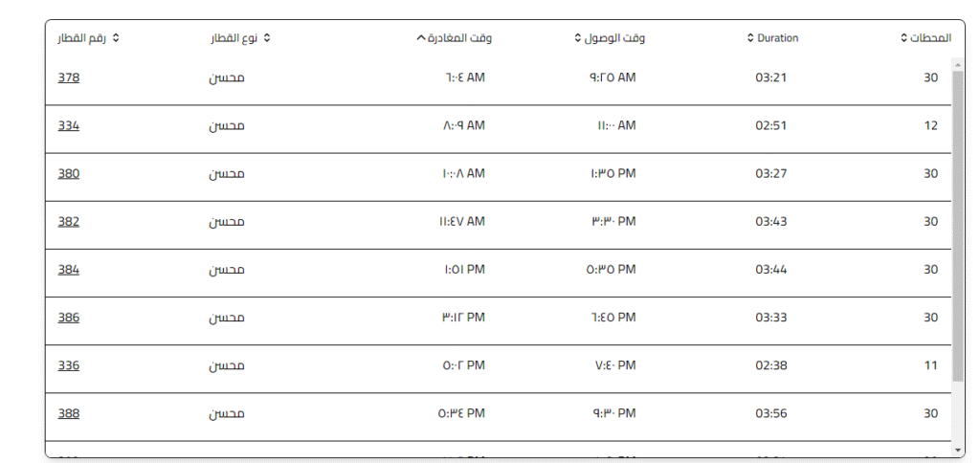Click the vertical scrollbar thumb

coord(958,225)
